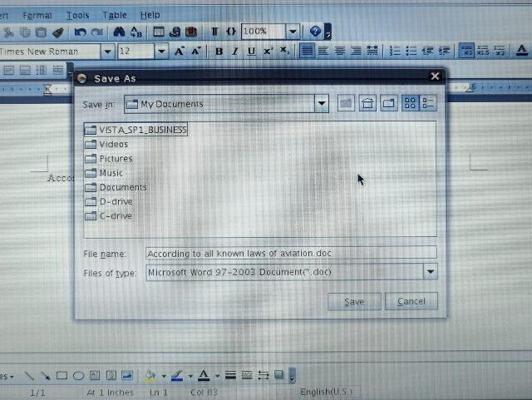Expand the drawing toolbar options handle
The width and height of the screenshot is (532, 400).
pos(292,376)
